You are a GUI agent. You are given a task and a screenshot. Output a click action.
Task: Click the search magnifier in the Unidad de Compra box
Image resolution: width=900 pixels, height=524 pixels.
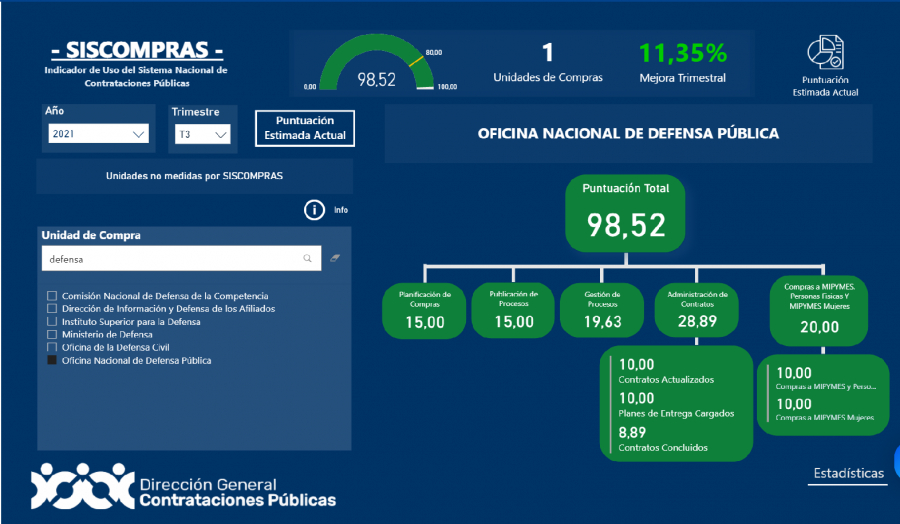[308, 258]
